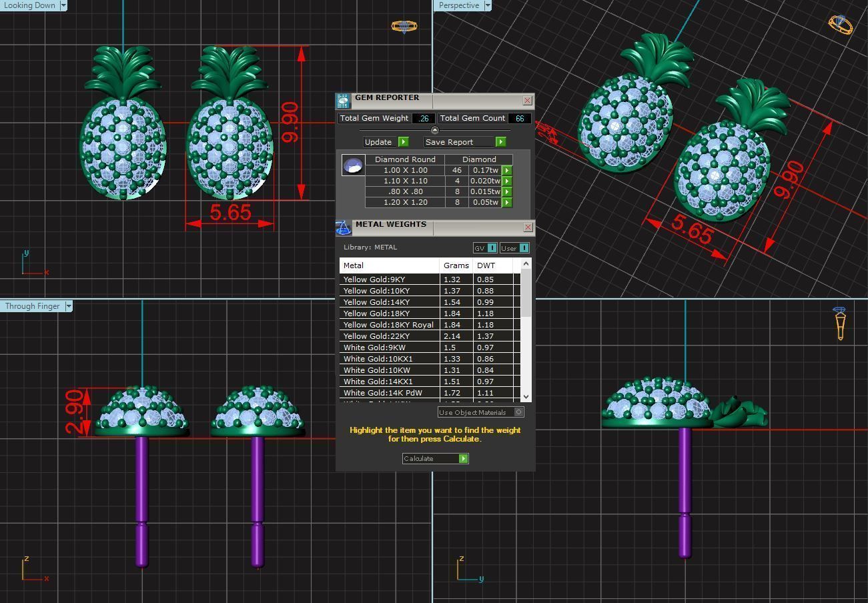Click the Through Finger viewport label
Image resolution: width=868 pixels, height=603 pixels.
pos(33,306)
